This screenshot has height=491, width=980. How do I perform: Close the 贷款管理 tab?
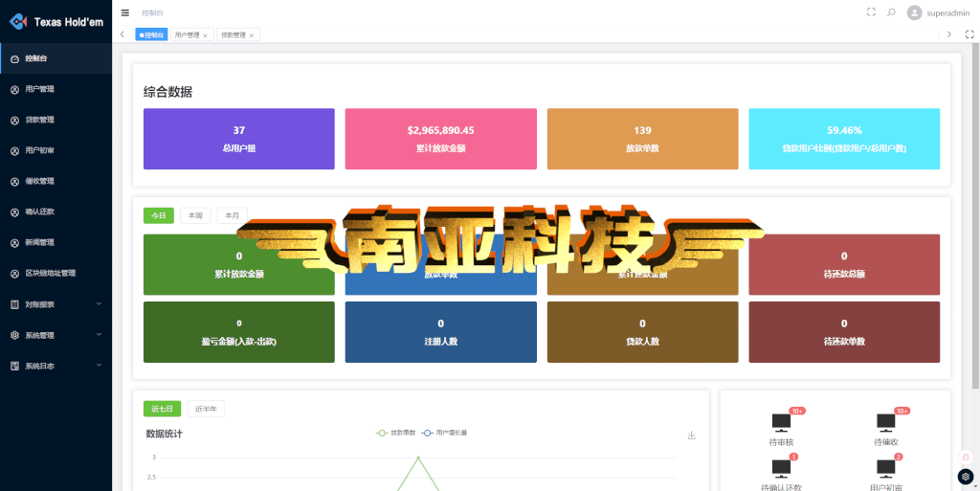pos(252,35)
